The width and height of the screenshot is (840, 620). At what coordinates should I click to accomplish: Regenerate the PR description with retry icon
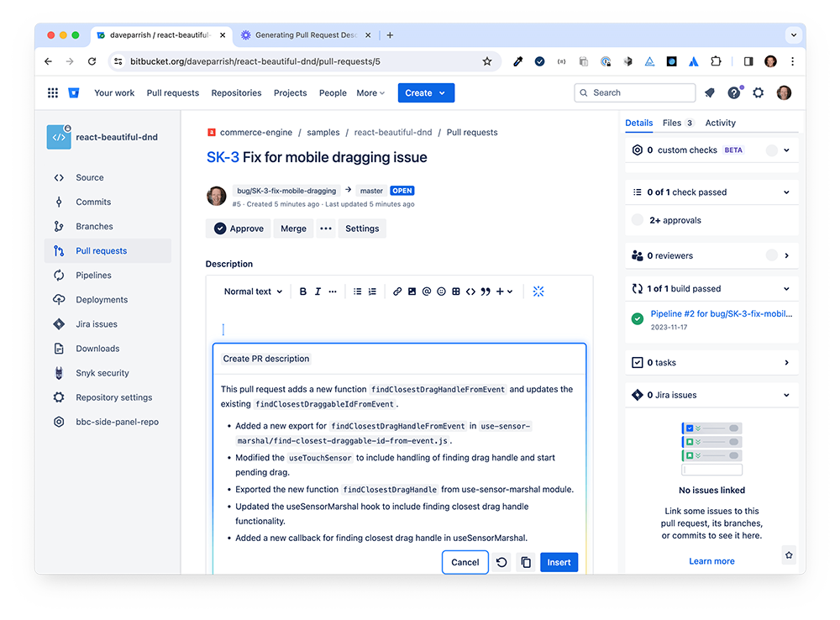pos(501,563)
